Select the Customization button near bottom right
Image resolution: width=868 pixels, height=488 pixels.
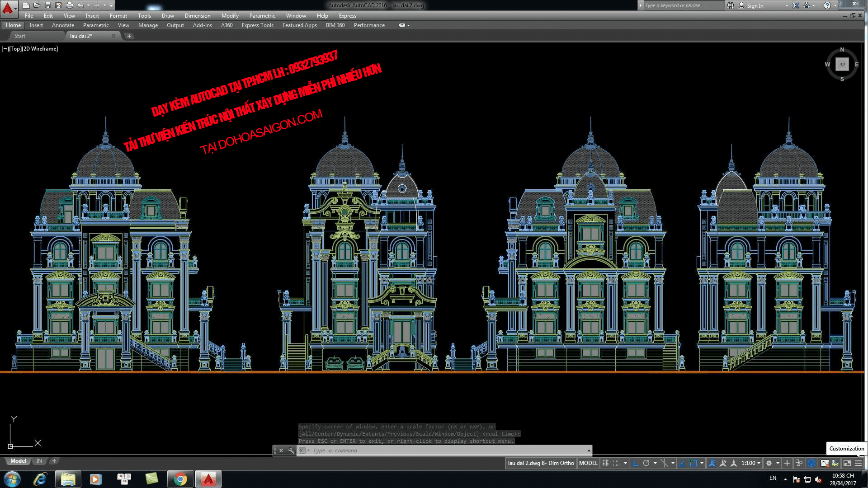(x=846, y=448)
